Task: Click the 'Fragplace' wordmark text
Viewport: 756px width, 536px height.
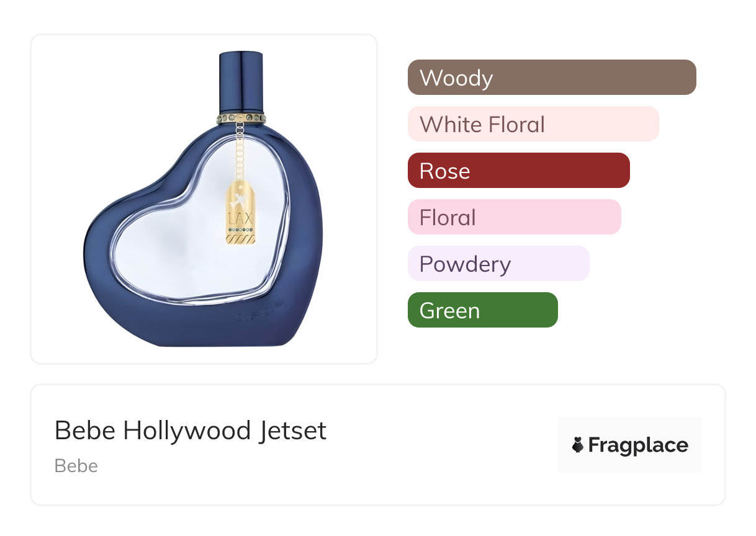Action: click(638, 445)
